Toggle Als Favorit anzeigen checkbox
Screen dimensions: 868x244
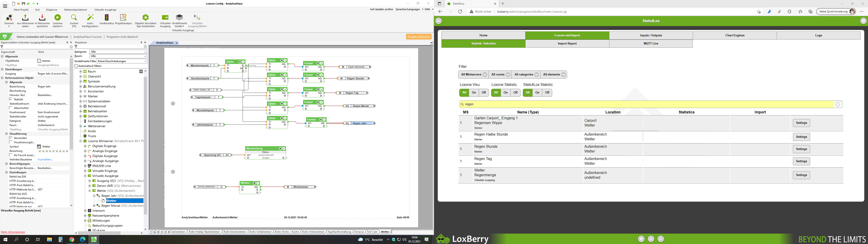click(11, 155)
